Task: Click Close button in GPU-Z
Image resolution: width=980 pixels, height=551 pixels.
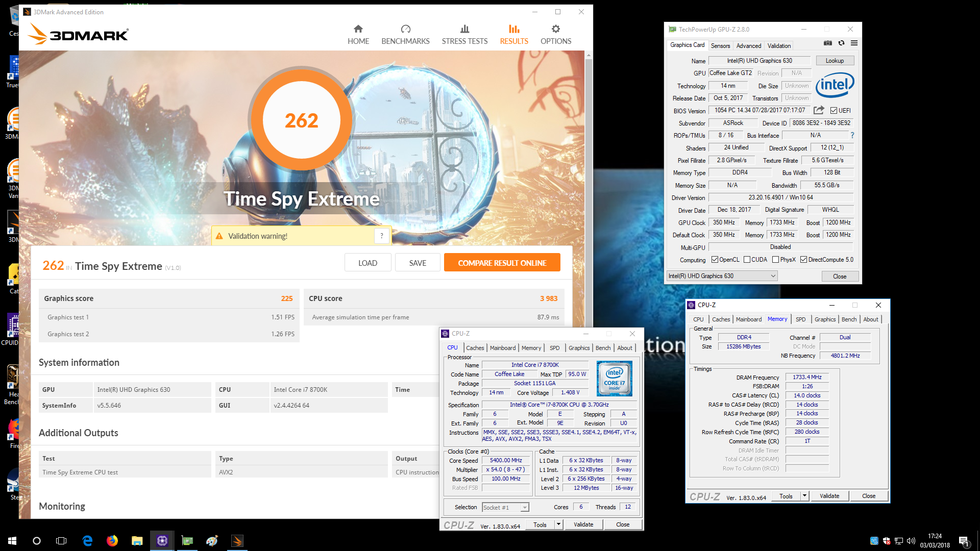Action: point(840,277)
